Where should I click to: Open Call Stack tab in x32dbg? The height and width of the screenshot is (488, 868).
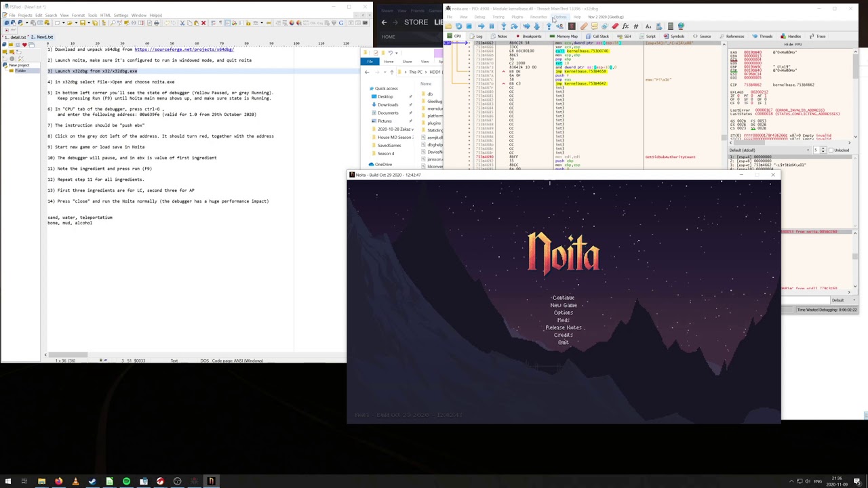[597, 36]
